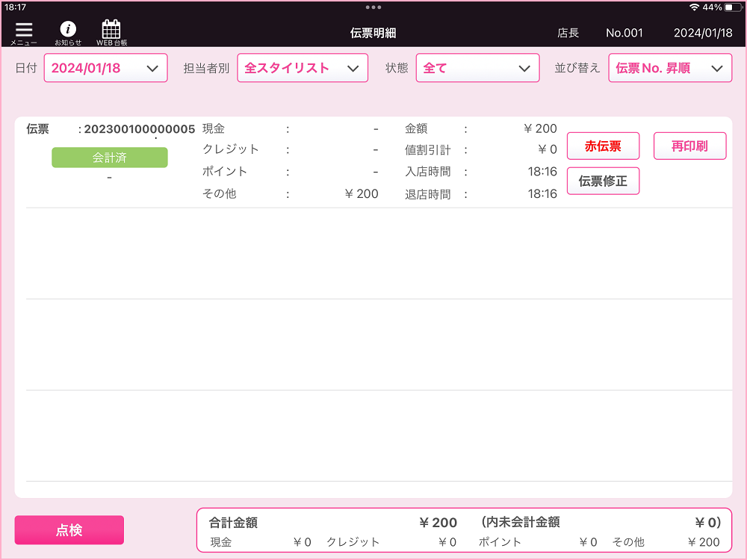Open the 担当者別 stylist dropdown
The image size is (747, 560).
(x=303, y=68)
